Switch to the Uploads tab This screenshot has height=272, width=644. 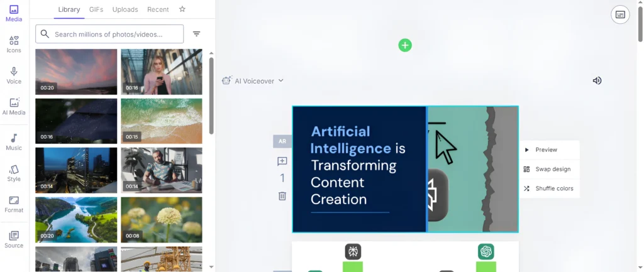tap(125, 9)
